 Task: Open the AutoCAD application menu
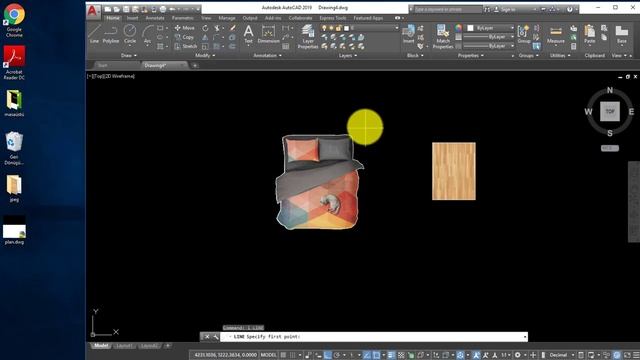pyautogui.click(x=93, y=10)
